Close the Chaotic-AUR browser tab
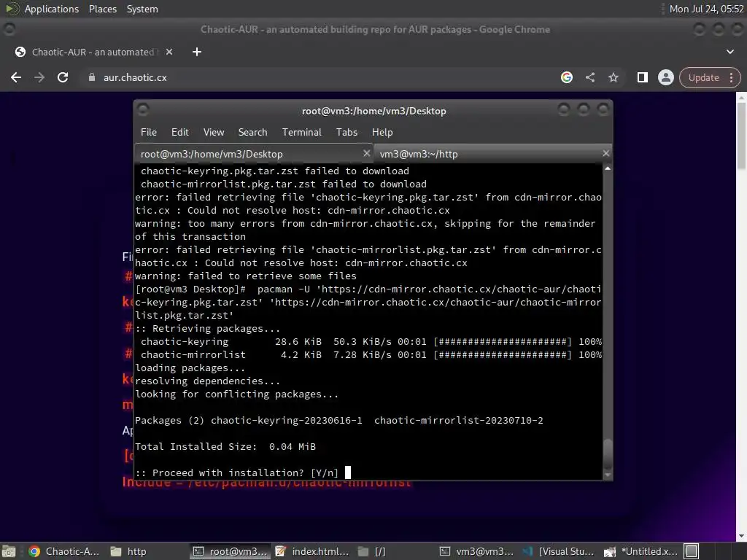 tap(169, 52)
